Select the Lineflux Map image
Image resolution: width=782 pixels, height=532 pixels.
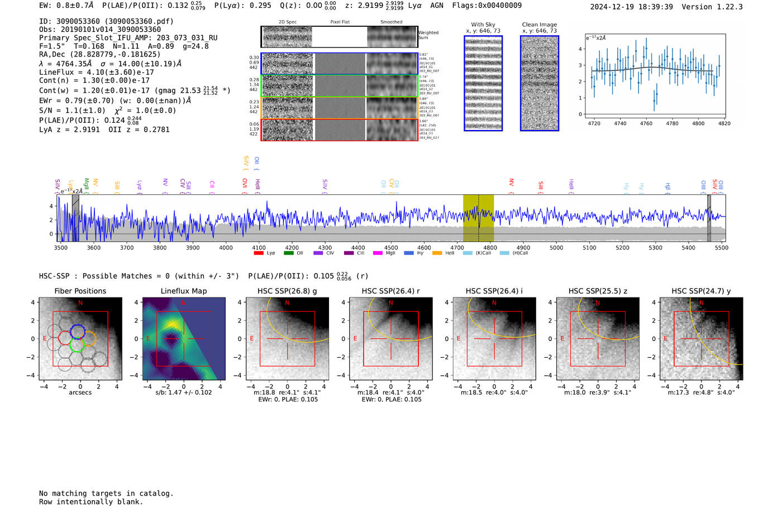point(184,339)
